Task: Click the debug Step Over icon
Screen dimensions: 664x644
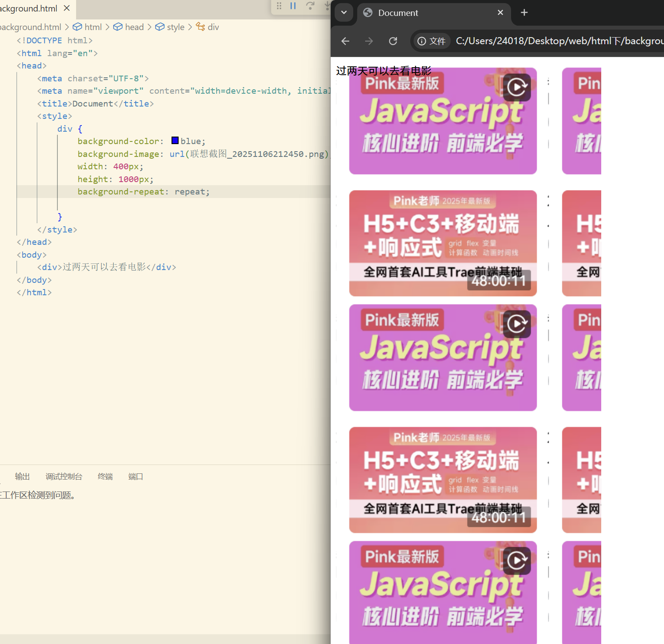Action: click(310, 6)
